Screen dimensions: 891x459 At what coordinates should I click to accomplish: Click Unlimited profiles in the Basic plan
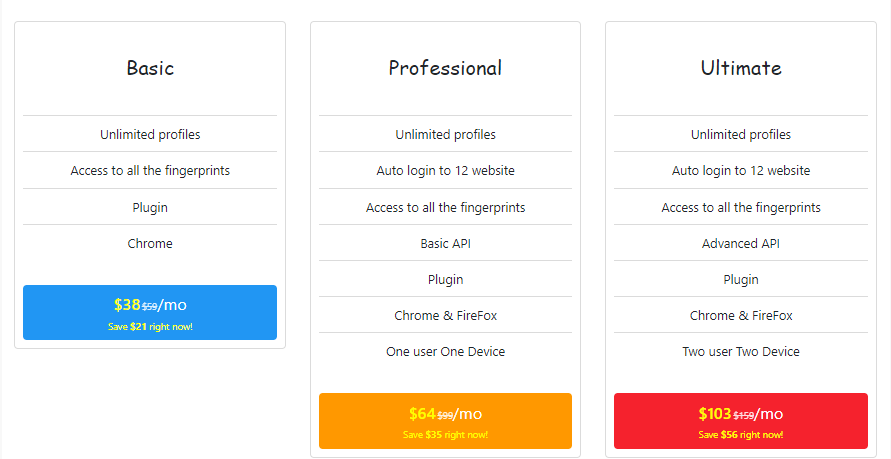click(x=150, y=134)
